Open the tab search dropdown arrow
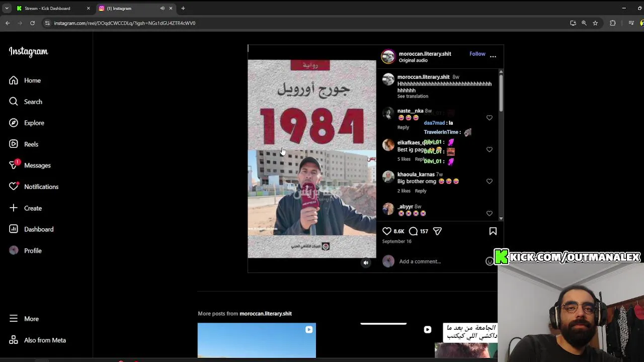The width and height of the screenshot is (644, 362). coord(7,9)
